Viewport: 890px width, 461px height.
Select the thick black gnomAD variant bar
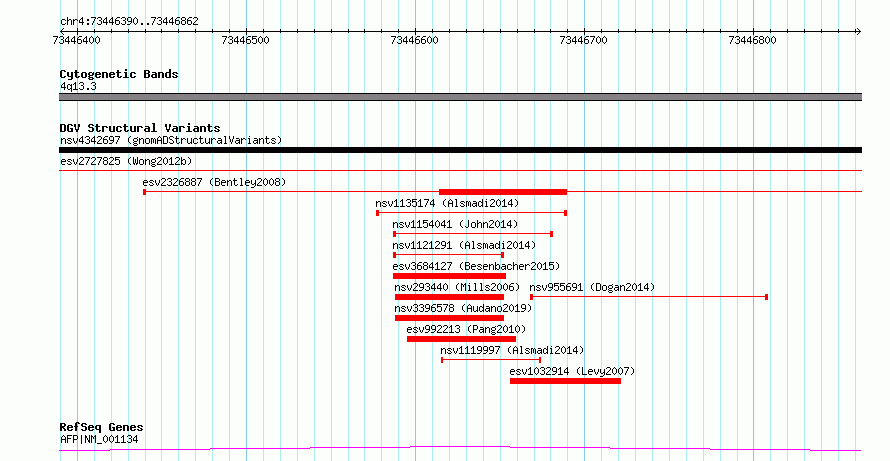pos(460,150)
